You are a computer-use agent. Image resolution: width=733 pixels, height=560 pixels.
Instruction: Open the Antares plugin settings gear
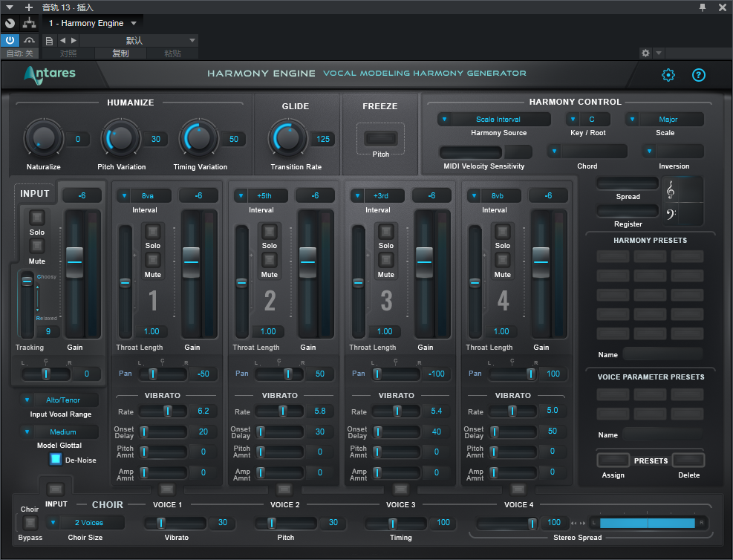point(668,75)
